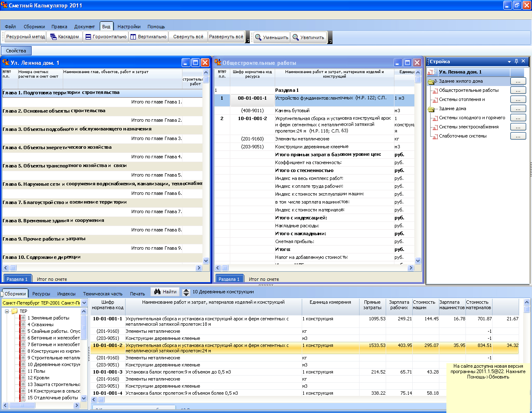
Task: Click the Увеличить zoom in button
Action: click(x=308, y=37)
